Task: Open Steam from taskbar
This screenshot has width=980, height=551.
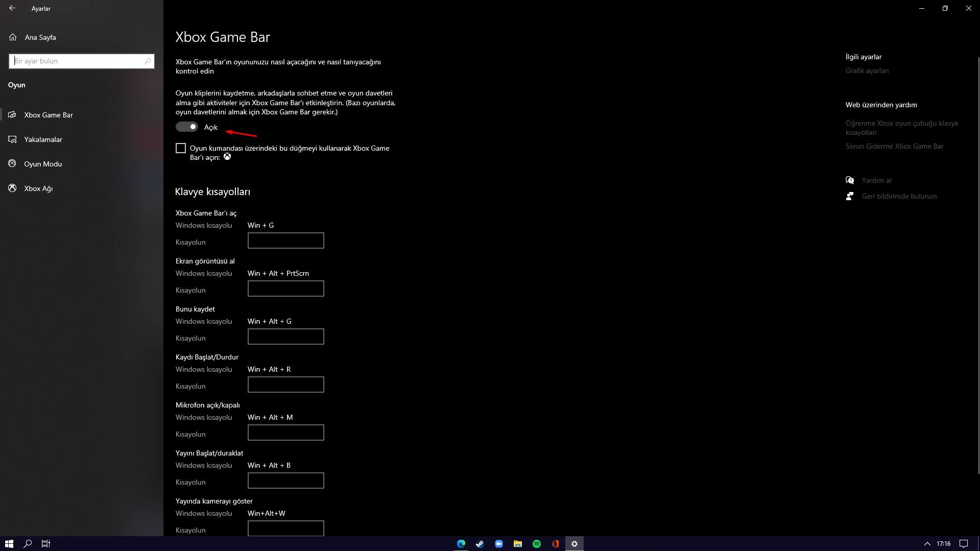Action: click(x=480, y=544)
